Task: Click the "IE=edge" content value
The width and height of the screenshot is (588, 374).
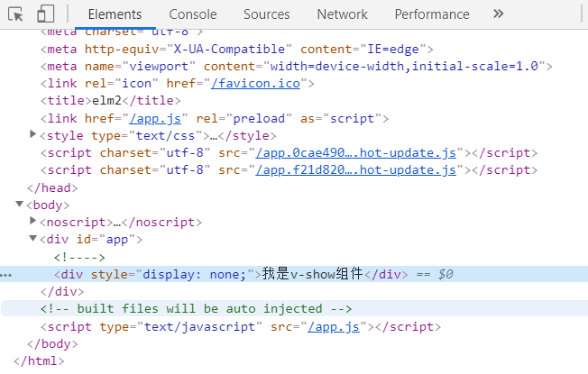Action: 393,49
